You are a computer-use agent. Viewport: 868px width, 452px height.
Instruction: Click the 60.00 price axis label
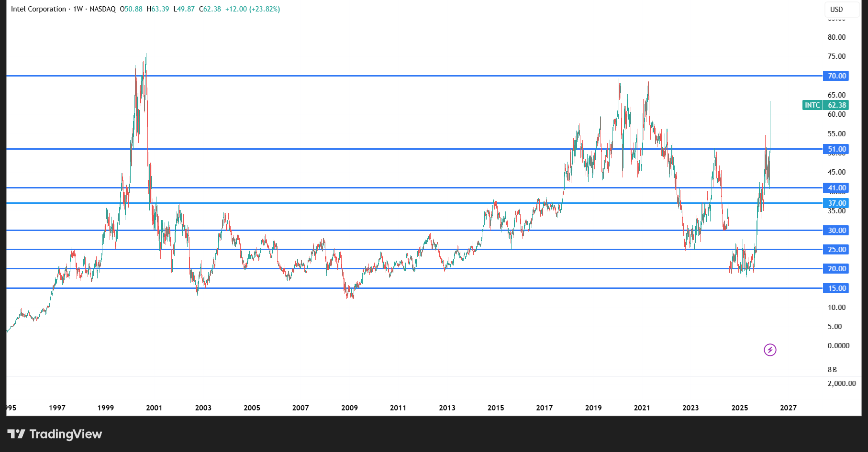point(837,114)
